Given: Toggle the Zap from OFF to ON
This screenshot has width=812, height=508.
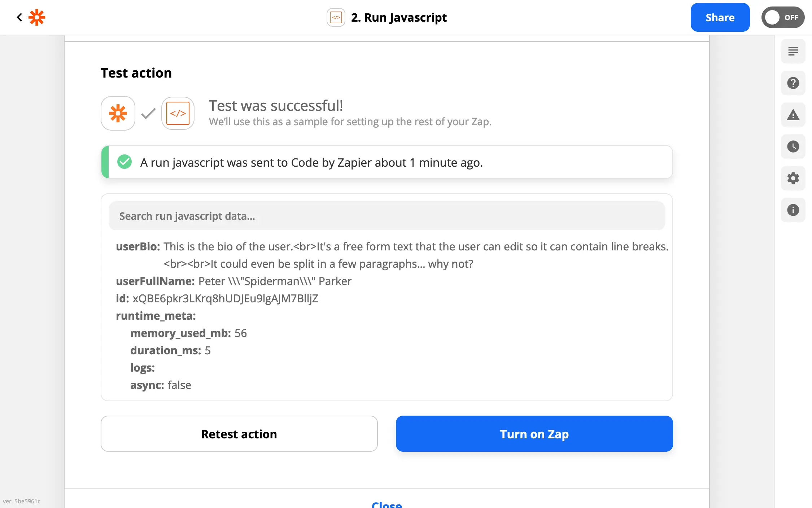Looking at the screenshot, I should tap(782, 17).
